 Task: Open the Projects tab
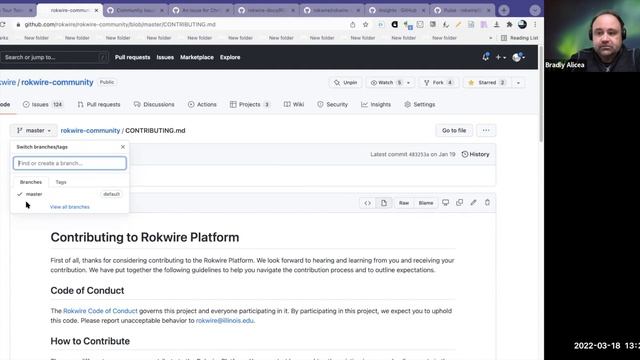249,104
